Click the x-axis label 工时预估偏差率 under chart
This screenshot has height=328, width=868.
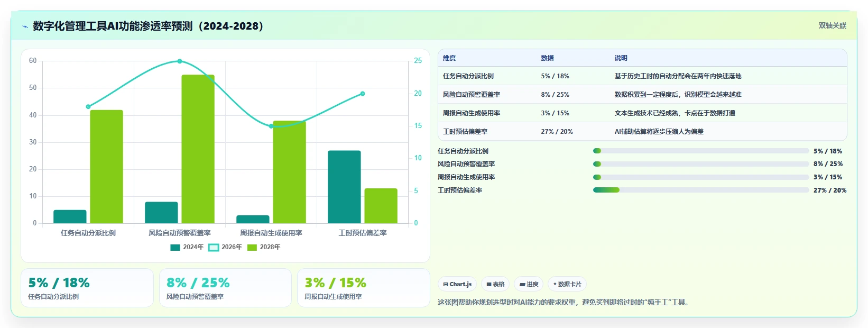click(363, 233)
